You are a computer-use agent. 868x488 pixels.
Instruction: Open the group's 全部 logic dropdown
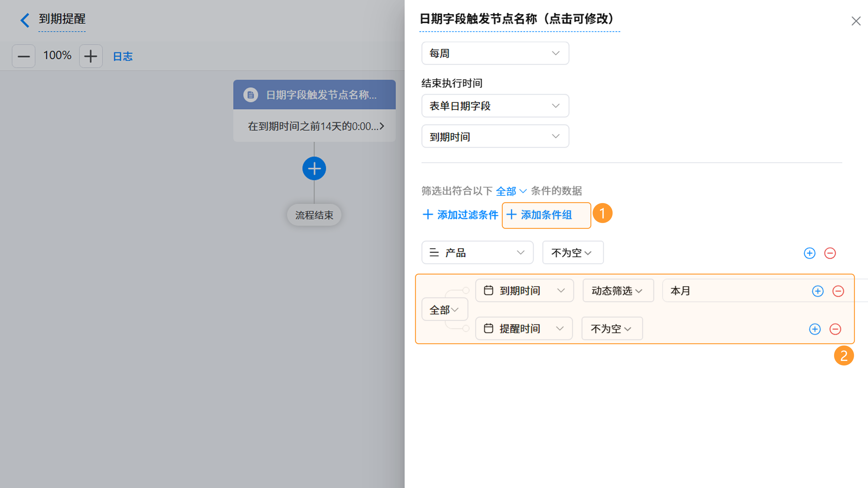click(444, 309)
